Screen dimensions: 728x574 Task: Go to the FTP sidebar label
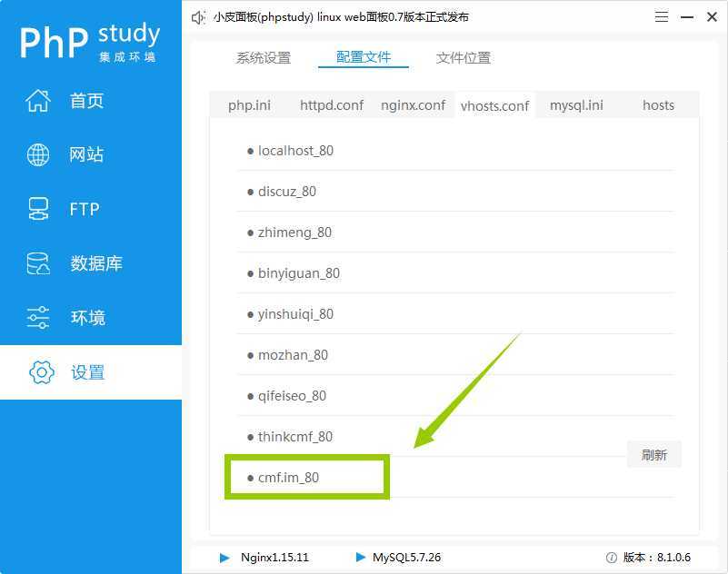[x=85, y=209]
